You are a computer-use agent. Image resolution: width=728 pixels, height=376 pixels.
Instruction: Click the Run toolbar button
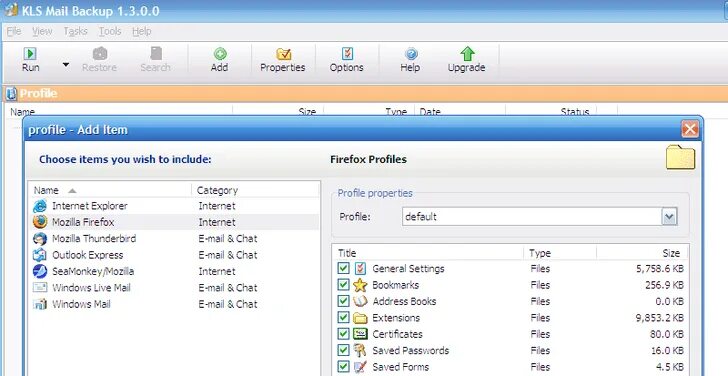click(31, 60)
